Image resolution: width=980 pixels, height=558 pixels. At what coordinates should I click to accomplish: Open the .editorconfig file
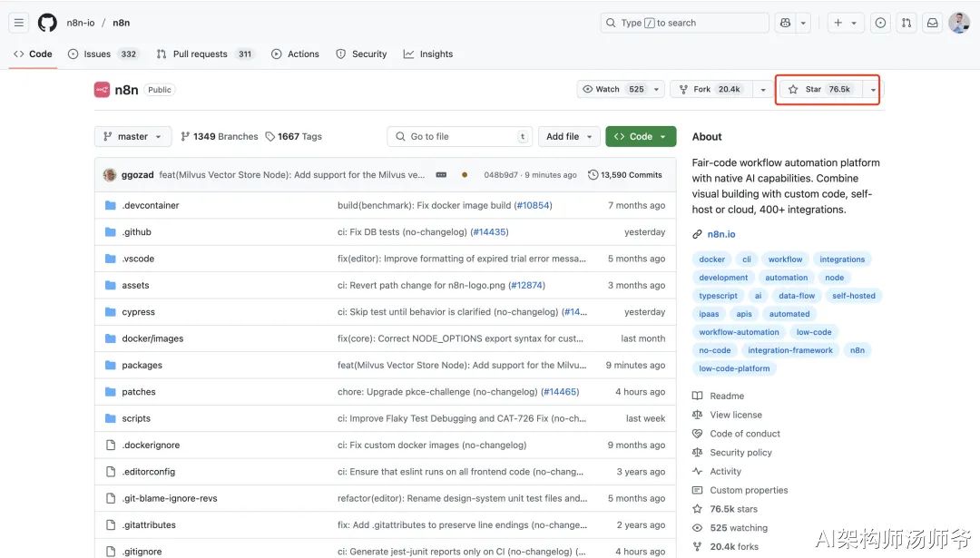(149, 472)
